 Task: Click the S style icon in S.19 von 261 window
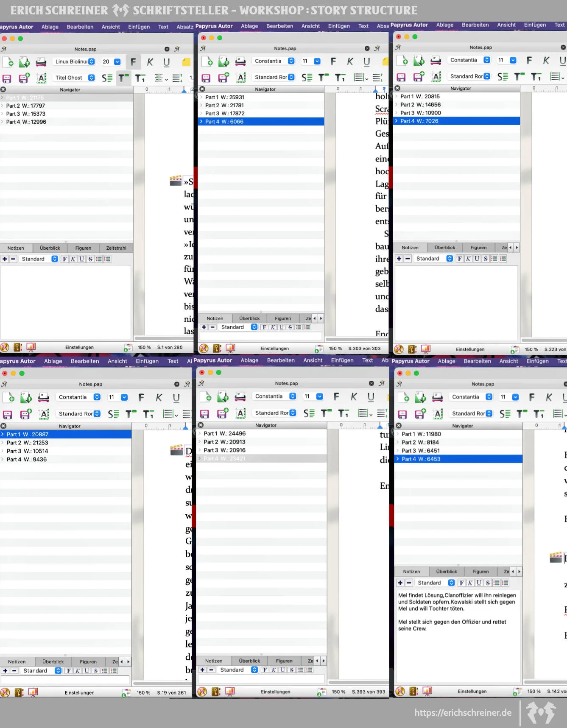click(x=113, y=414)
